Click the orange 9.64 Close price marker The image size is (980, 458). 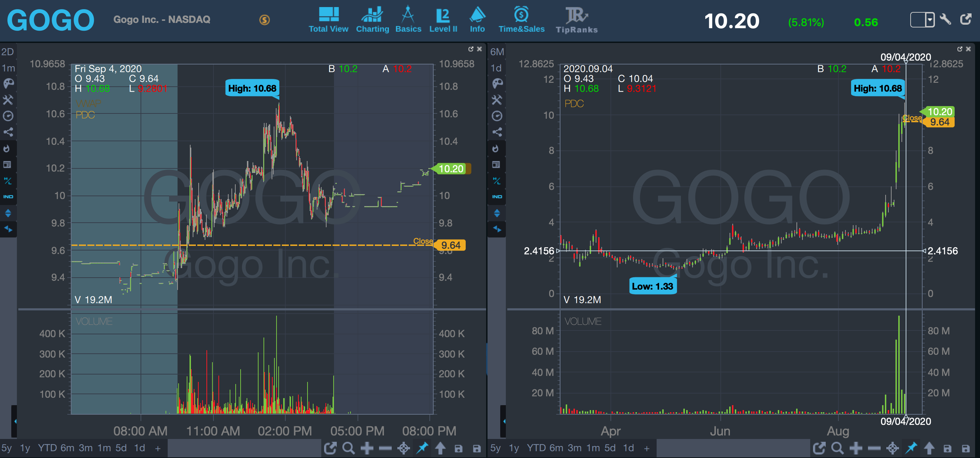tap(451, 245)
